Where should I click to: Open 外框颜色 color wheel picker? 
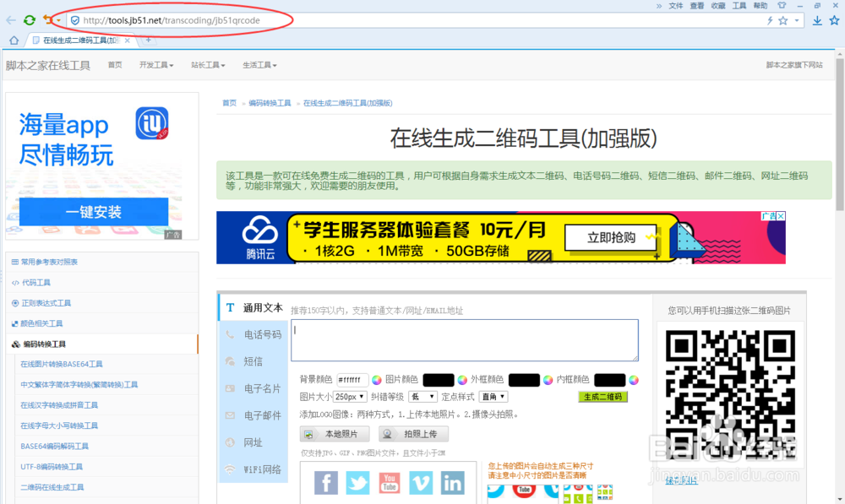point(548,380)
